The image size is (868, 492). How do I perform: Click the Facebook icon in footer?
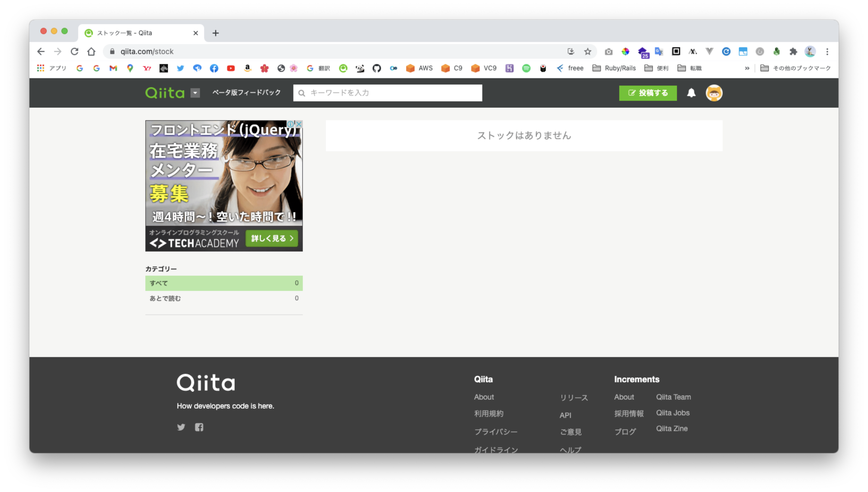[x=199, y=427]
